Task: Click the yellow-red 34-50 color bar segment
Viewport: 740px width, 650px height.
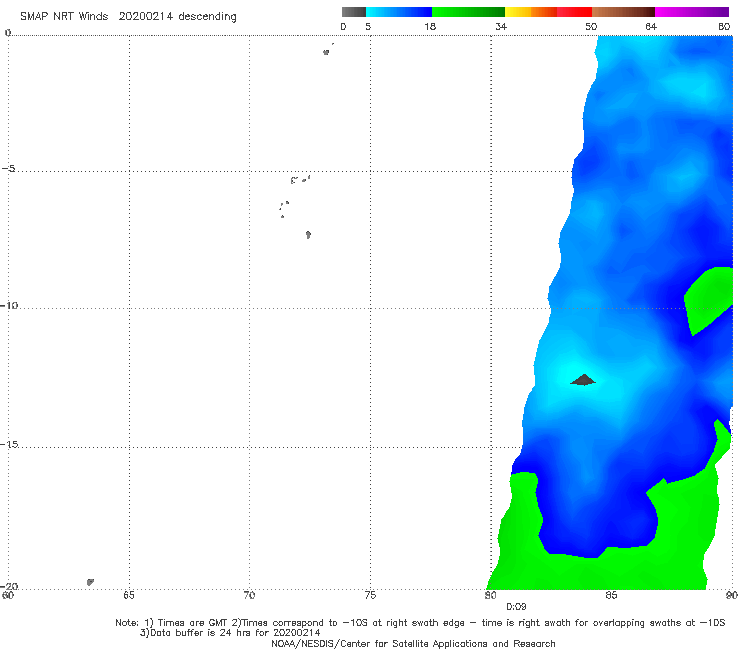Action: pyautogui.click(x=548, y=12)
